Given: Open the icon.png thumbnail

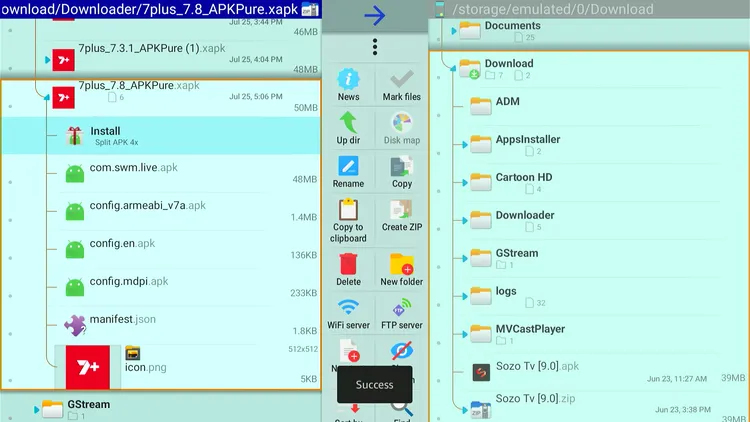Looking at the screenshot, I should click(x=88, y=367).
